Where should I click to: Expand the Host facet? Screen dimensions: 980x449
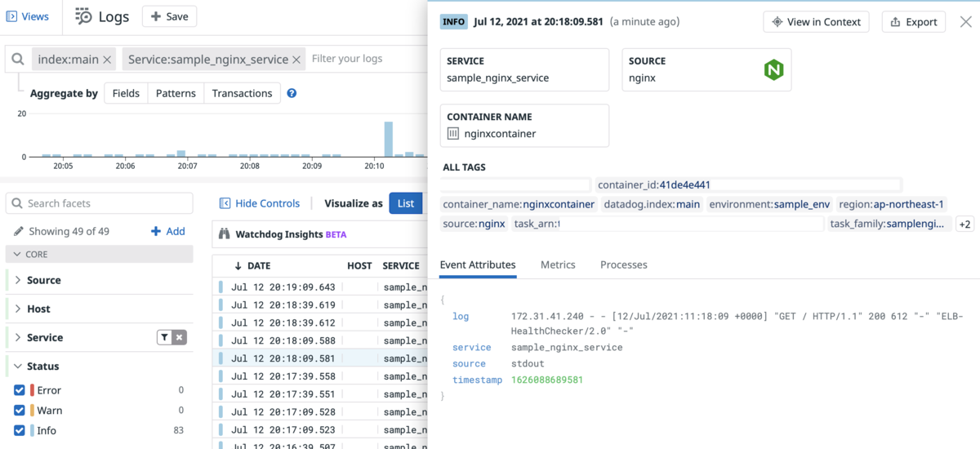pyautogui.click(x=18, y=309)
